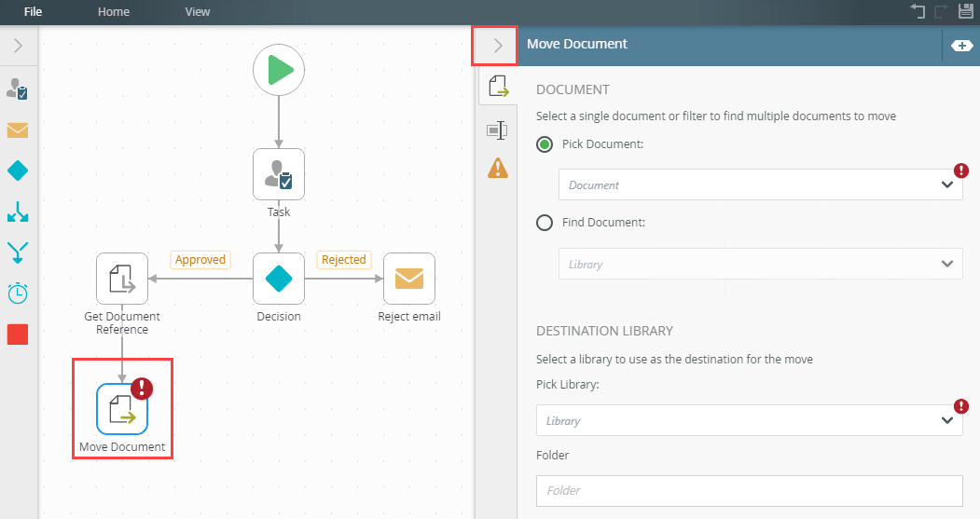Open the Find Document Library dropdown

coord(760,264)
